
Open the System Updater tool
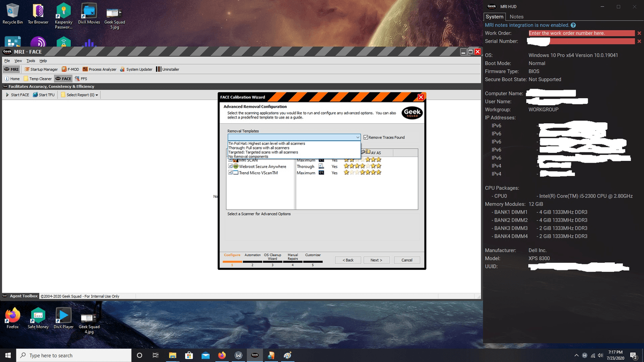[136, 69]
